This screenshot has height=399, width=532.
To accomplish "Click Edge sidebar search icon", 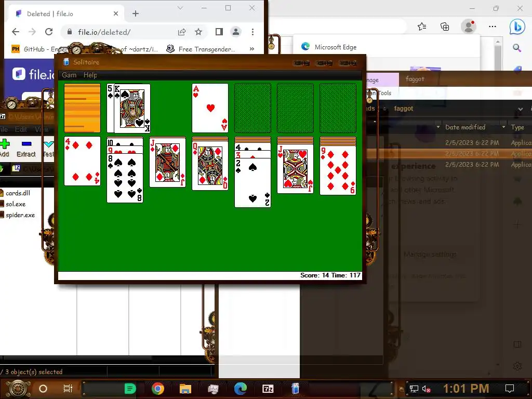I will pos(517,48).
